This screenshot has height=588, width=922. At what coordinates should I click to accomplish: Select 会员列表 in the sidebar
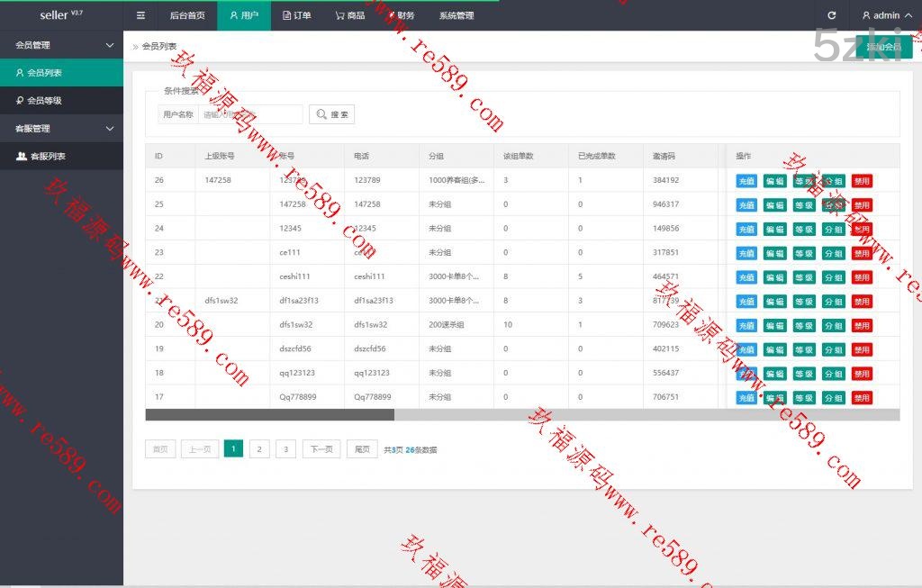44,73
